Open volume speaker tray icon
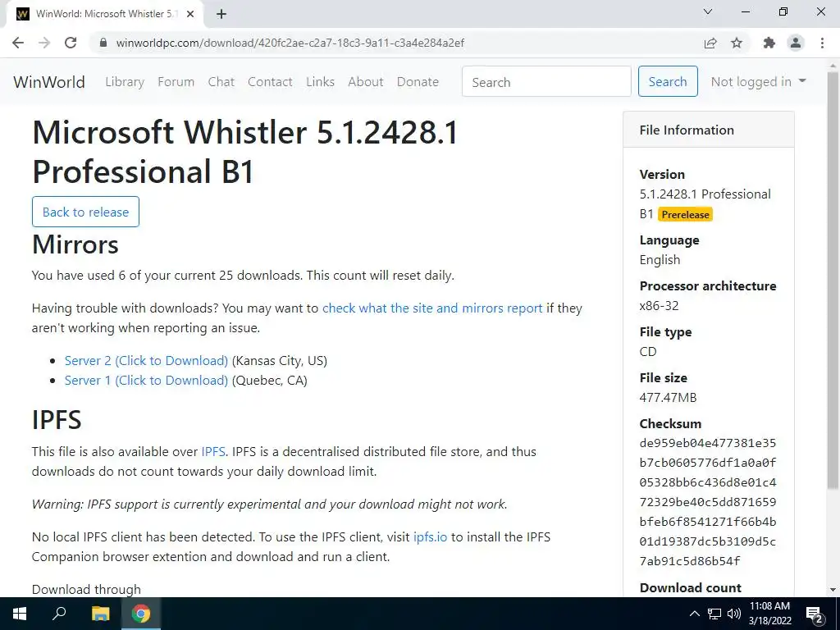The height and width of the screenshot is (630, 840). 734,614
